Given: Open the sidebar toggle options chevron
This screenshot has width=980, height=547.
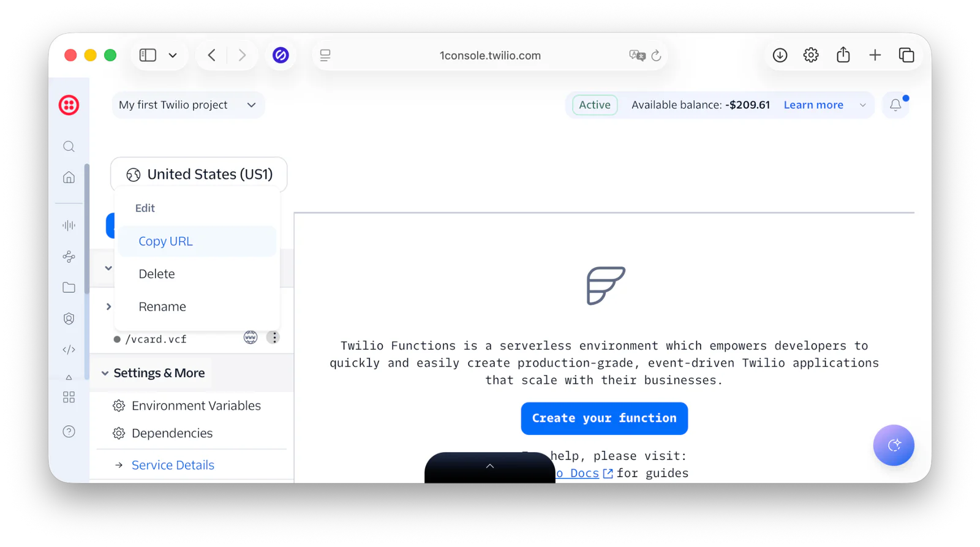Looking at the screenshot, I should click(x=173, y=55).
